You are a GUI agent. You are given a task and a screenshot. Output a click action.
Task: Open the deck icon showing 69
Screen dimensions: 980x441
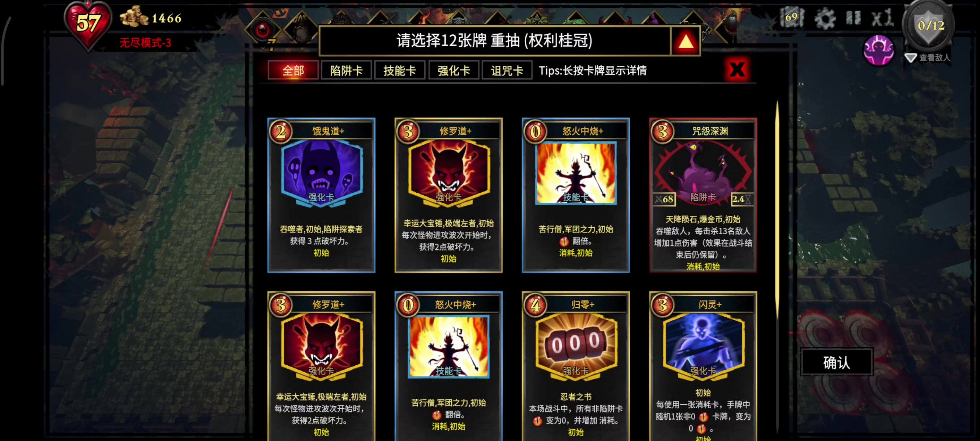coord(792,17)
